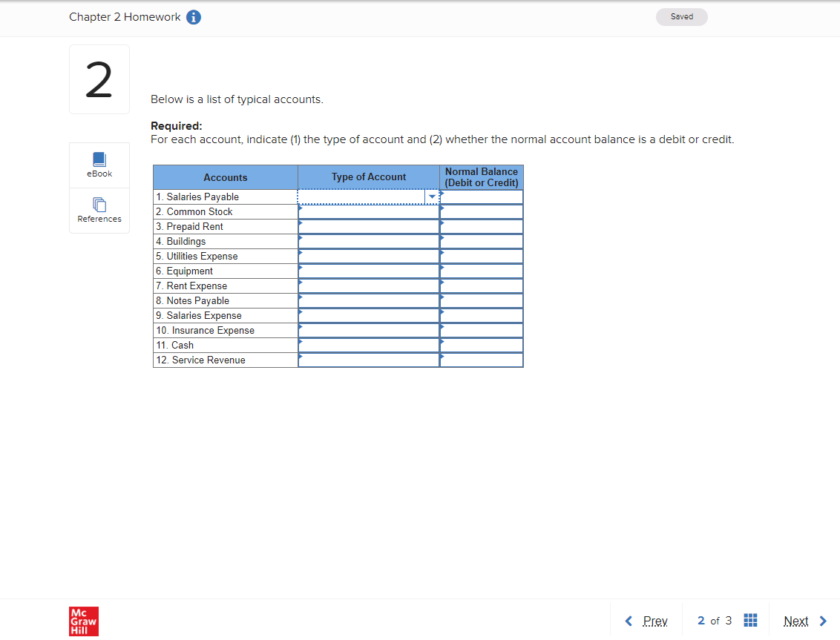Select Normal Balance cell for Cash
This screenshot has height=640, width=840.
[x=482, y=345]
